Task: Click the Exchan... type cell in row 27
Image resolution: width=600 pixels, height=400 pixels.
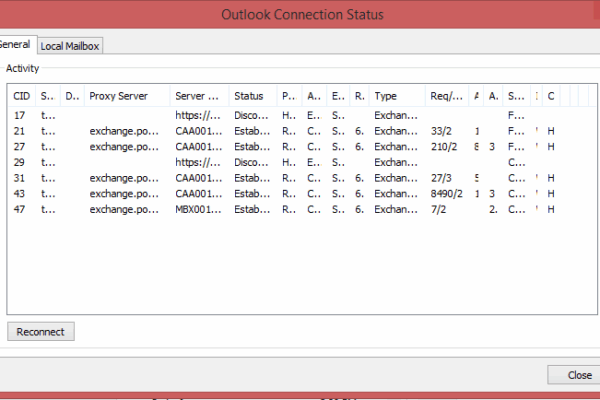Action: [x=396, y=147]
